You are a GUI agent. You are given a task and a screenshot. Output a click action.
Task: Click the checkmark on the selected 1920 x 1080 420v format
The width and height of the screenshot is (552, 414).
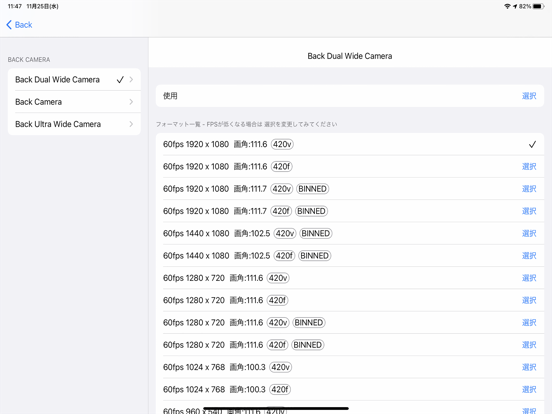(532, 144)
